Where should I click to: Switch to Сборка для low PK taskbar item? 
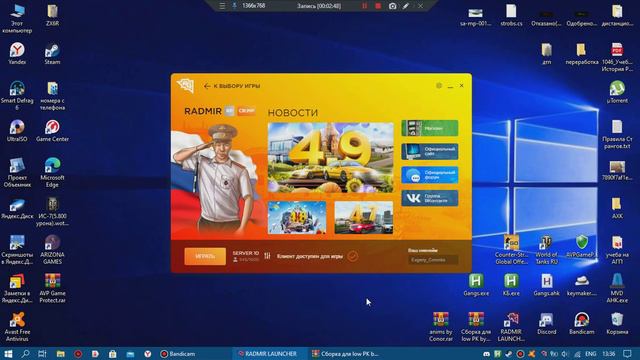[x=345, y=353]
